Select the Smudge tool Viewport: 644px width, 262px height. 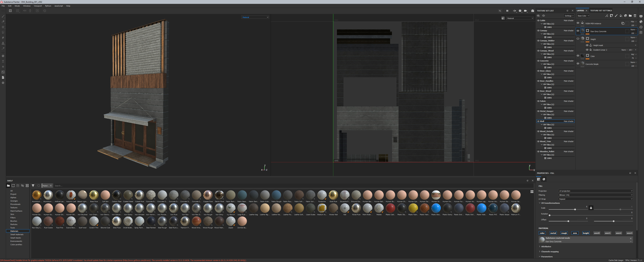pos(3,38)
